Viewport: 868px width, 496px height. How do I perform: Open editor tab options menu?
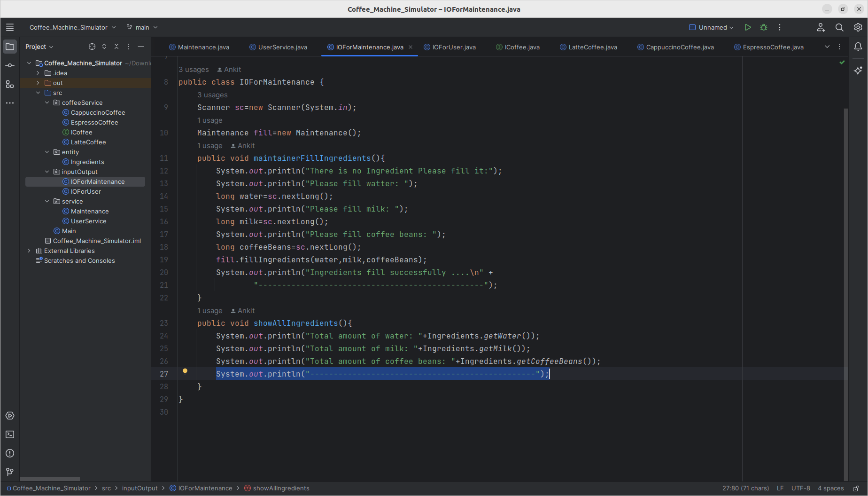[839, 47]
